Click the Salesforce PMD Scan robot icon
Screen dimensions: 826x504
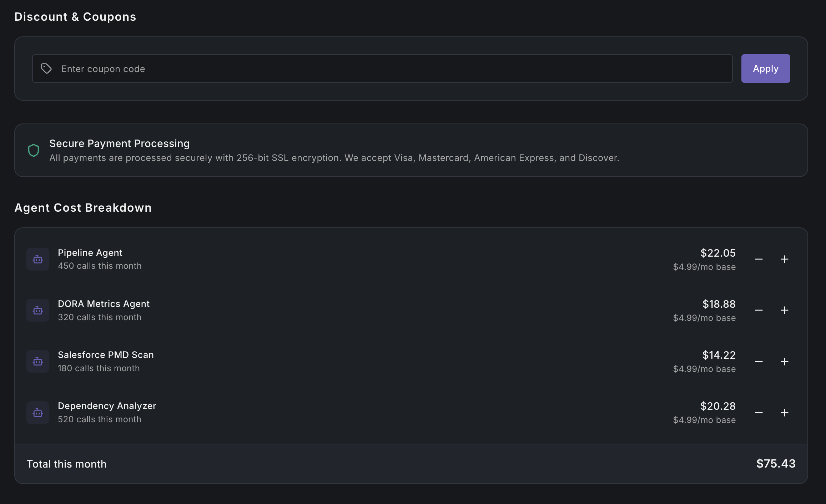pyautogui.click(x=38, y=361)
